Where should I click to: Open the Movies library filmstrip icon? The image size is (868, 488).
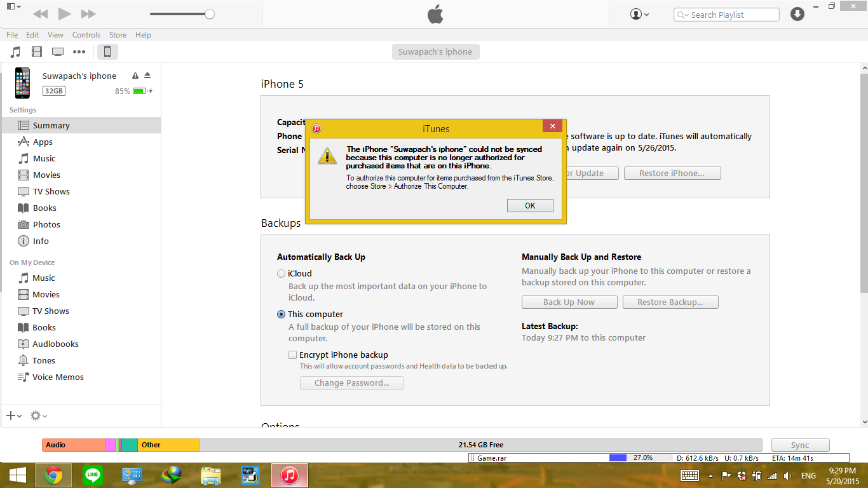tap(37, 51)
